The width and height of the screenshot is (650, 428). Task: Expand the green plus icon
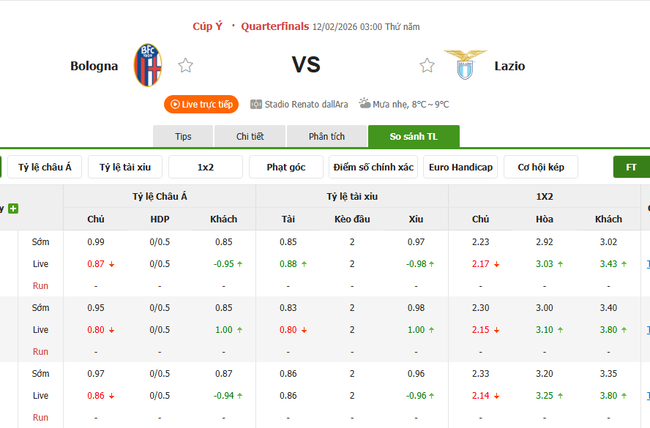[13, 208]
